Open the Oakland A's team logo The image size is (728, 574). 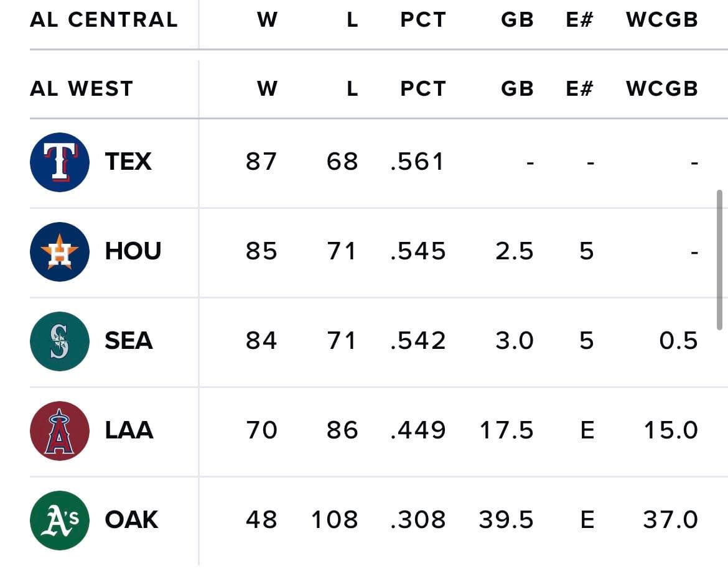coord(60,520)
